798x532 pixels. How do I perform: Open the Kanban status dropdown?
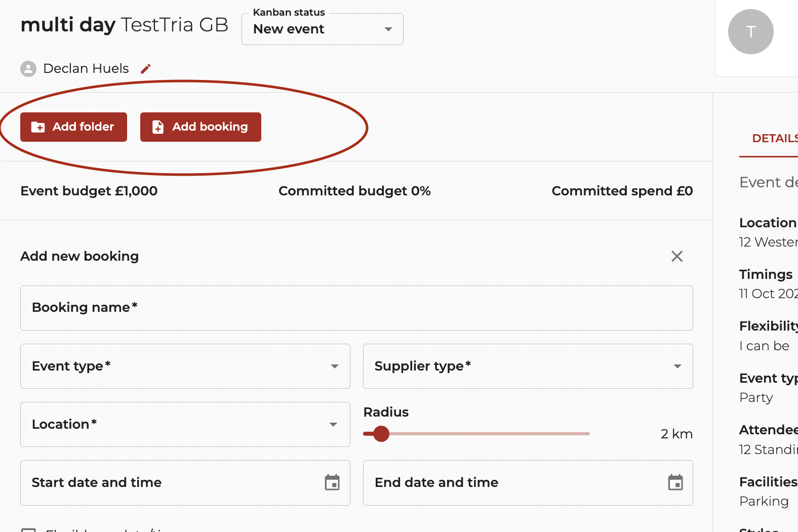click(323, 29)
